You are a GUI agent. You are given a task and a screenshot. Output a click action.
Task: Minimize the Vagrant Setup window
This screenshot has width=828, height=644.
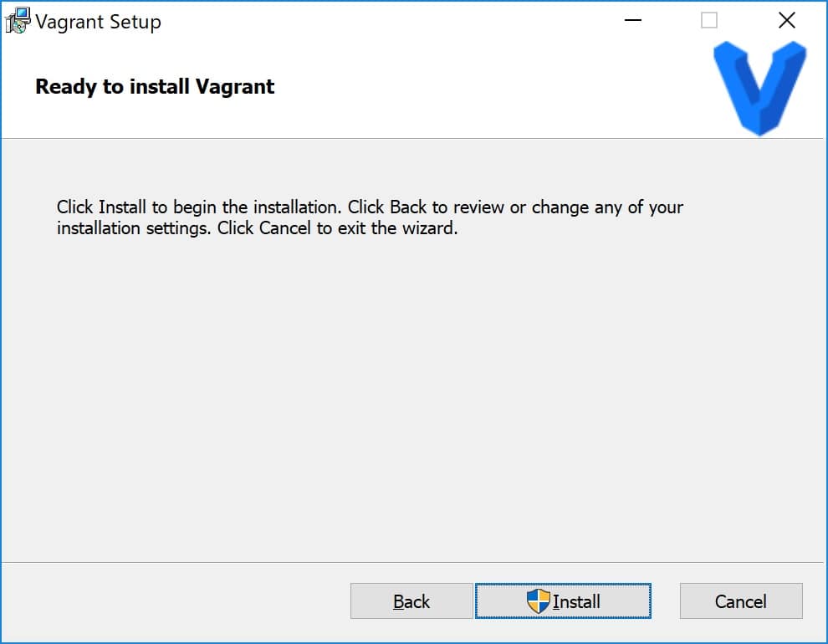tap(632, 21)
